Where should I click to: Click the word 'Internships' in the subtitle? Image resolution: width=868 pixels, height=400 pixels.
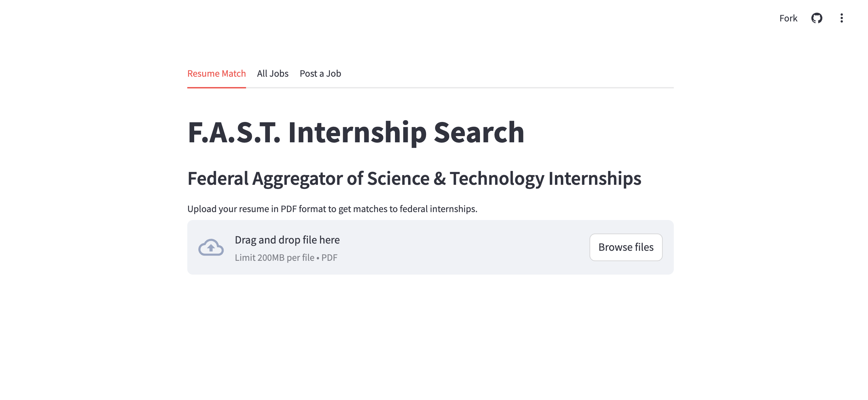click(595, 179)
